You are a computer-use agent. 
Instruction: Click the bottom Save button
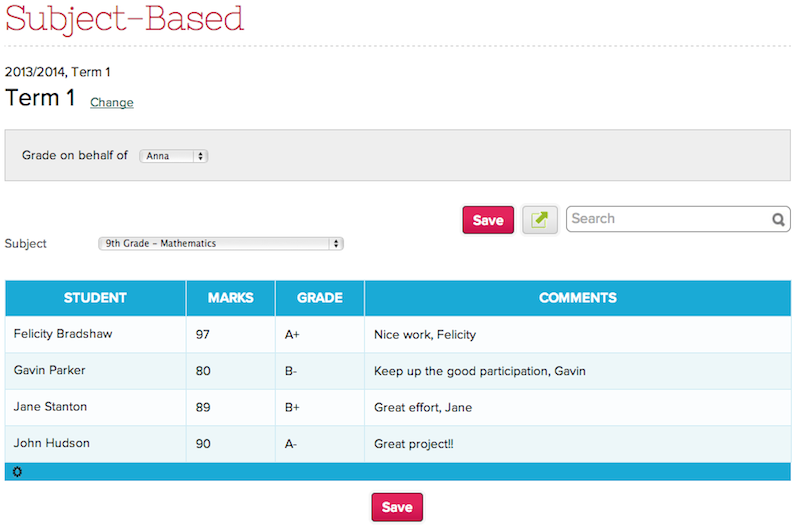[397, 507]
